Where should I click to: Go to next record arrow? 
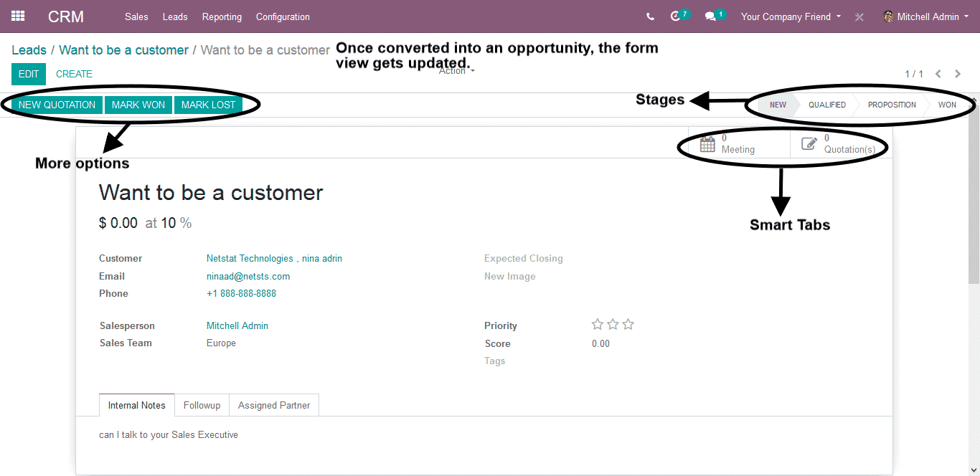coord(958,74)
